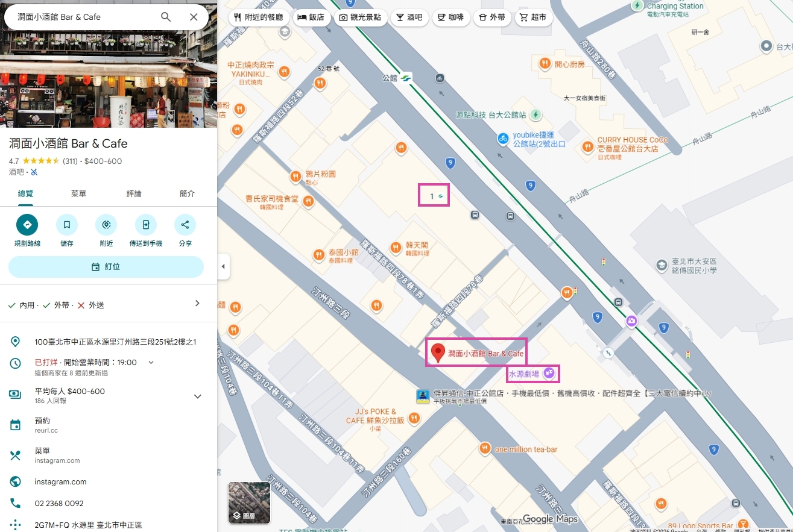Share the place with the 分享 icon
This screenshot has height=532, width=793.
185,225
